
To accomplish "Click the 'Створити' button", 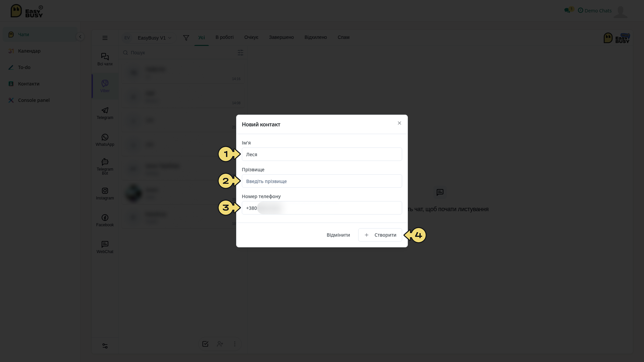I will coord(380,235).
